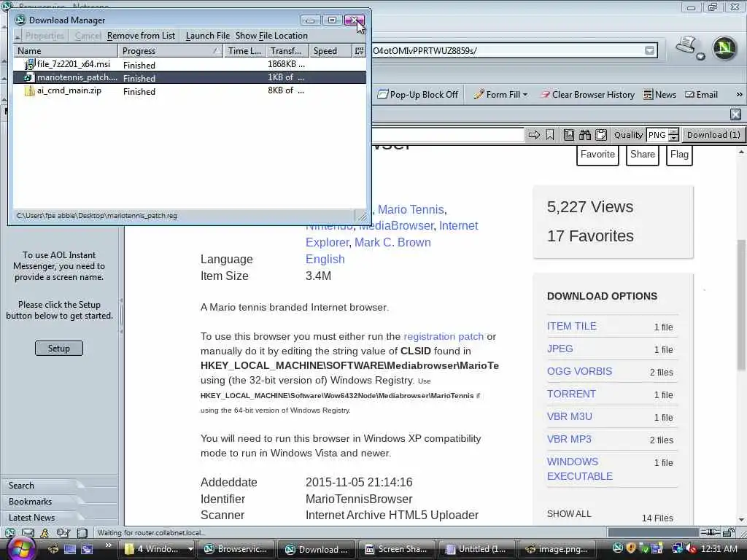
Task: Open the English language link
Action: pyautogui.click(x=325, y=259)
